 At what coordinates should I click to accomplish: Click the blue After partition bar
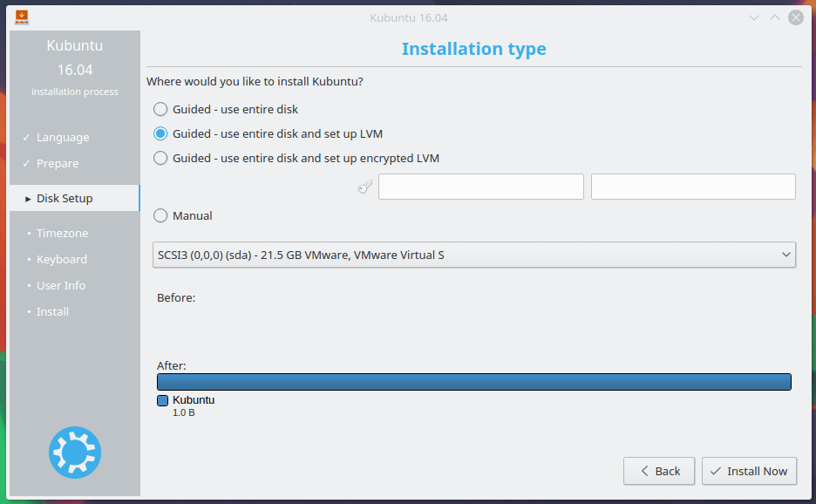pyautogui.click(x=474, y=382)
